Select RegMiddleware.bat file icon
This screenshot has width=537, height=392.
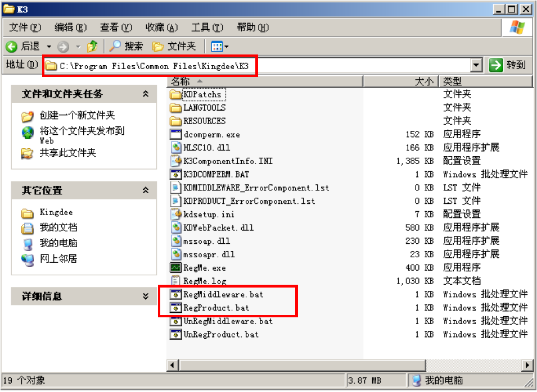tap(175, 294)
